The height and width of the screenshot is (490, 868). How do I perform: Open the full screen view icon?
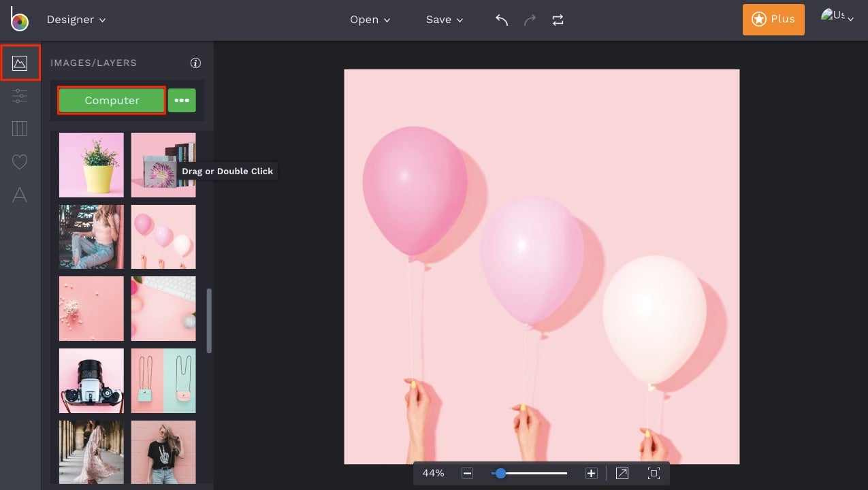click(x=654, y=473)
